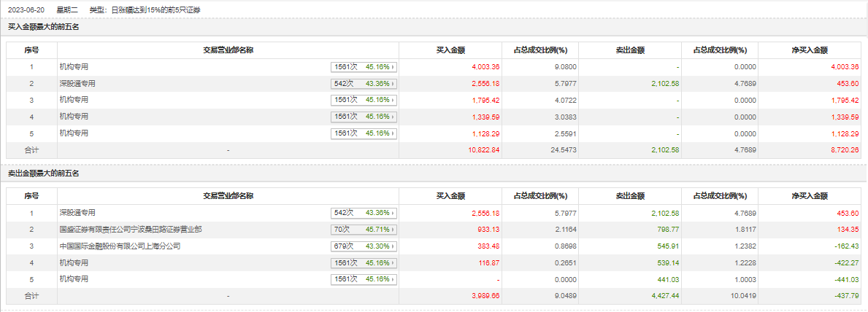
Task: Click 机构专用 at rank 1 of buyers table
Action: pyautogui.click(x=74, y=66)
